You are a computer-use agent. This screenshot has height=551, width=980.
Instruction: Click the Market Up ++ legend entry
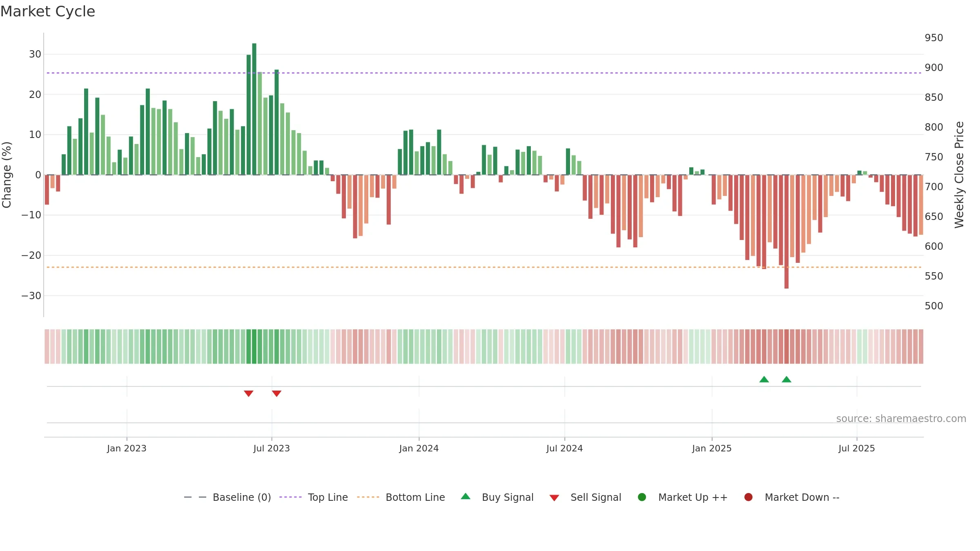(682, 497)
